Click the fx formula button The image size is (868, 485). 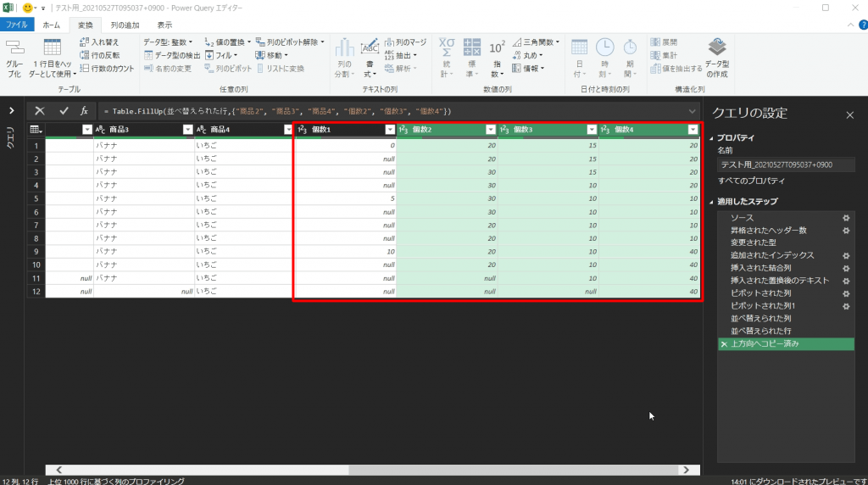pyautogui.click(x=84, y=111)
